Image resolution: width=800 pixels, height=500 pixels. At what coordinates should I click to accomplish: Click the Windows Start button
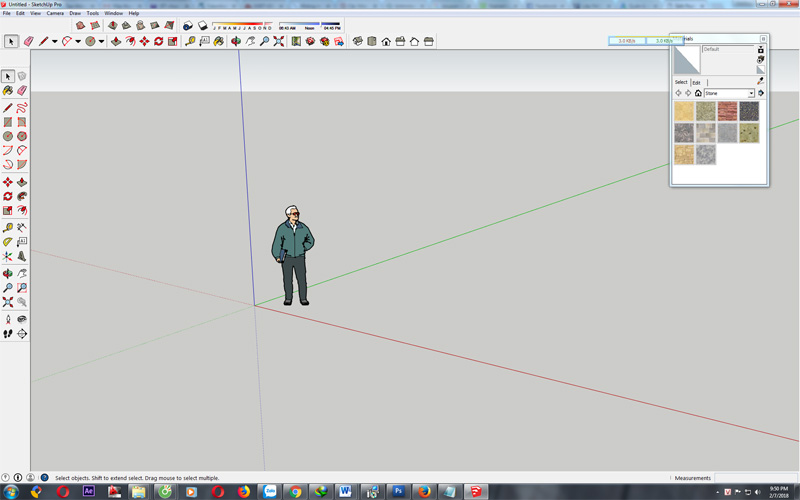click(11, 491)
